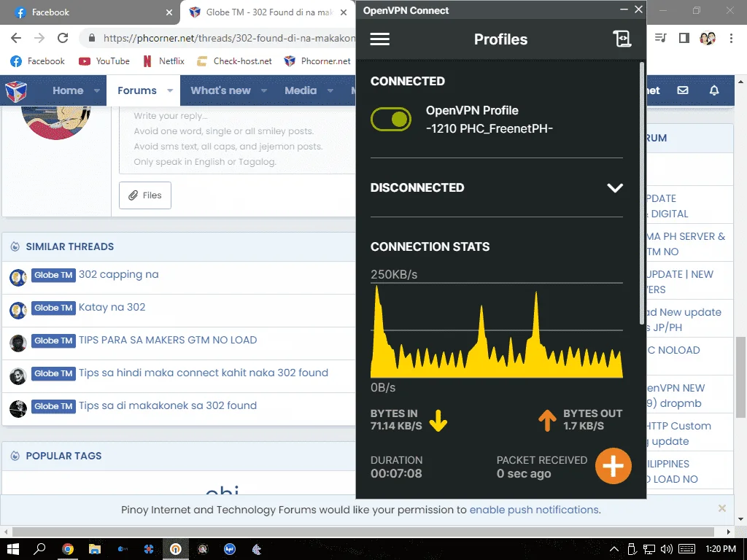Expand the DISCONNECTED profiles section

(614, 187)
